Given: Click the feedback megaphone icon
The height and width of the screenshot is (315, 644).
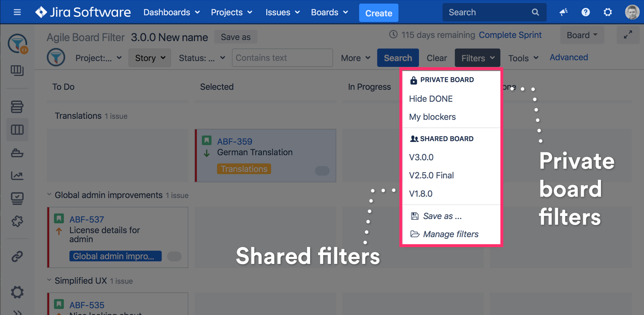Looking at the screenshot, I should click(x=563, y=13).
